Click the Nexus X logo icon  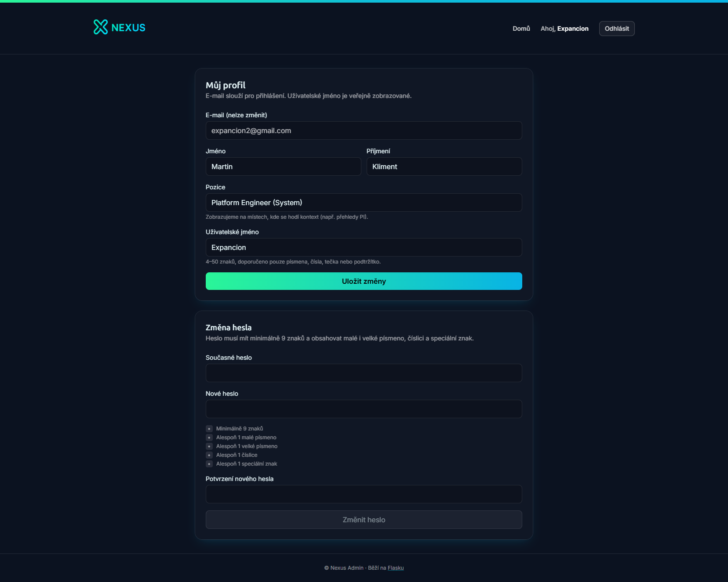click(100, 27)
